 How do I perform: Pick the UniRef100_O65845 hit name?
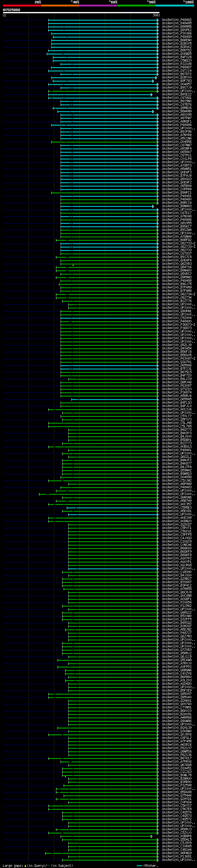[176, 399]
